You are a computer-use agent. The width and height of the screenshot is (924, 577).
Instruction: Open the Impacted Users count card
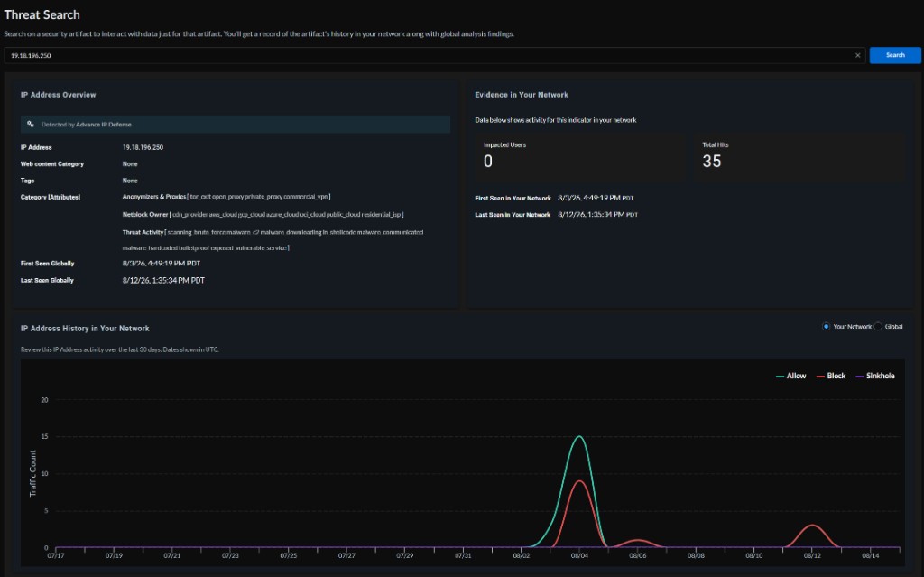point(580,155)
